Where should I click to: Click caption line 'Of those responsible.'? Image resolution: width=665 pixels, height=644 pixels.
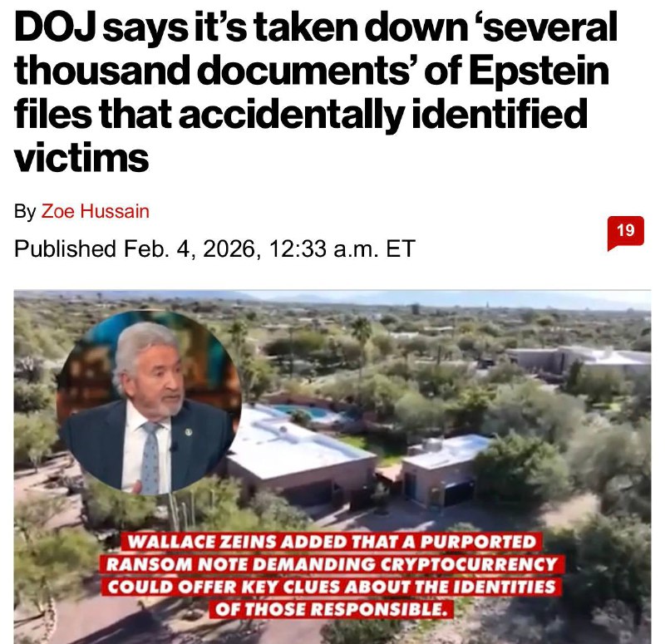click(331, 609)
